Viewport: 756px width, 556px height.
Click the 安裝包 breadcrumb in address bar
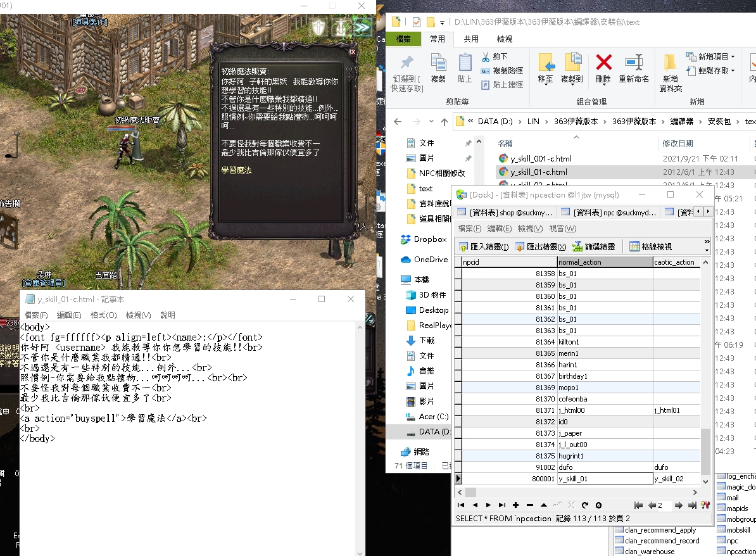pos(719,122)
